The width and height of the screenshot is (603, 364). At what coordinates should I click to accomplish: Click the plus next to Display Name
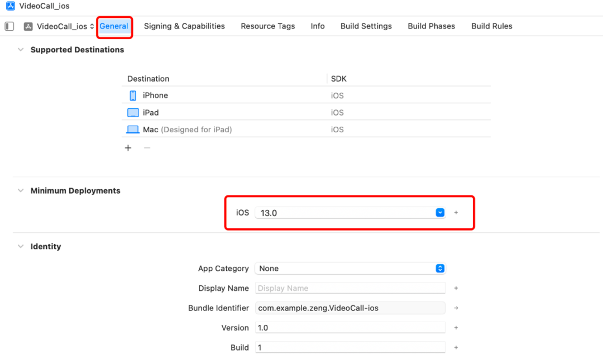(456, 288)
